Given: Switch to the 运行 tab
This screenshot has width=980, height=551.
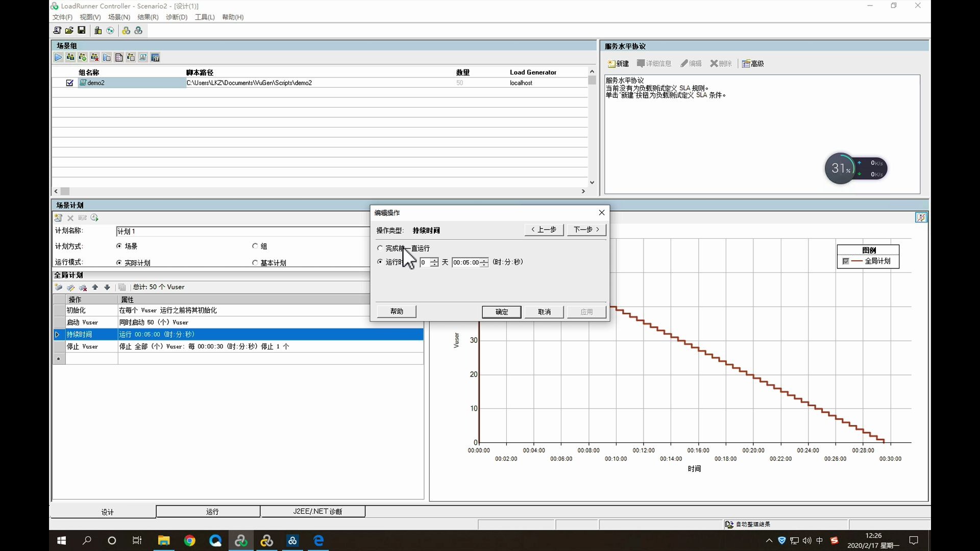Looking at the screenshot, I should click(212, 512).
